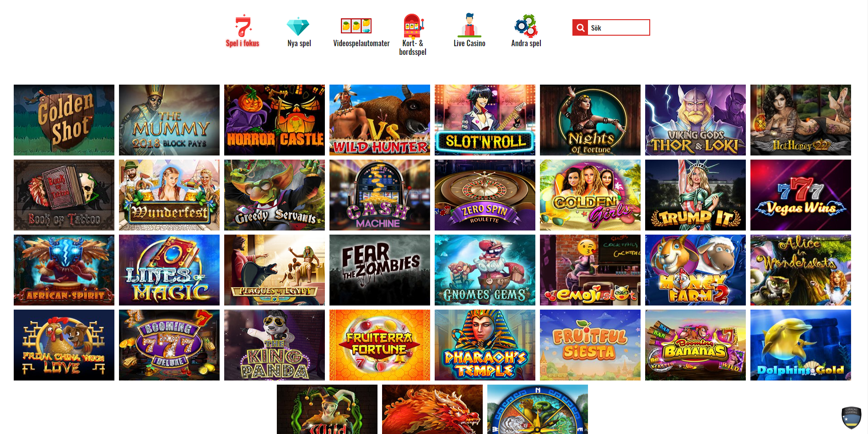868x434 pixels.
Task: Switch to the Live Casino category label
Action: (x=469, y=43)
